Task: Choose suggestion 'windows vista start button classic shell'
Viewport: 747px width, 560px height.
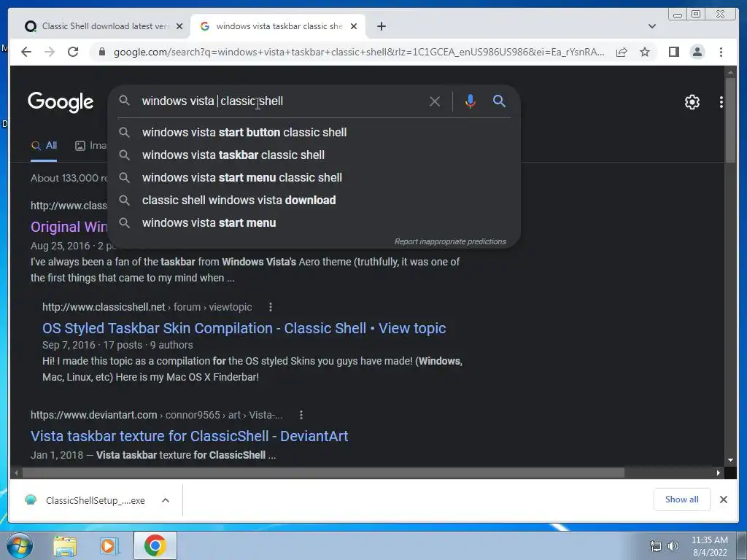Action: point(314,133)
